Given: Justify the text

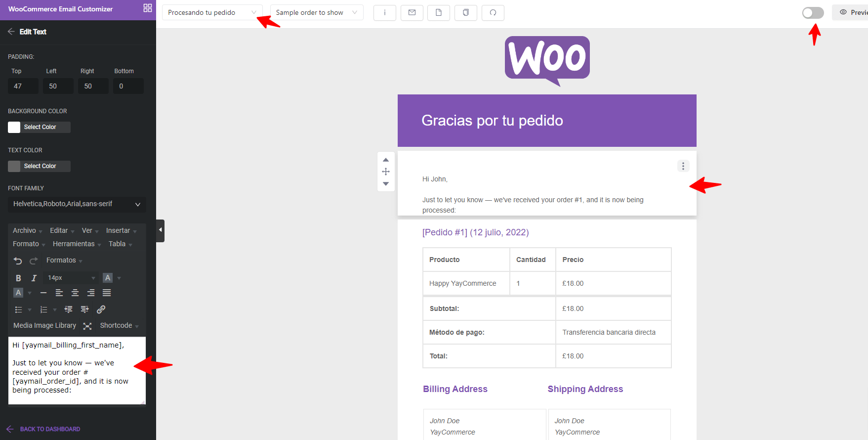Looking at the screenshot, I should coord(107,293).
